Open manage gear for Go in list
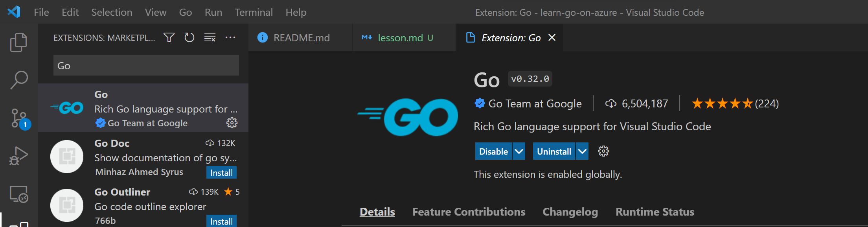The width and height of the screenshot is (868, 227). coord(232,123)
